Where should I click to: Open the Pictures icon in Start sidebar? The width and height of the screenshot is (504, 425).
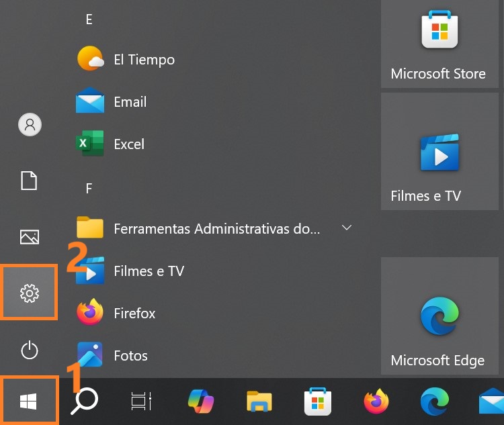click(30, 237)
